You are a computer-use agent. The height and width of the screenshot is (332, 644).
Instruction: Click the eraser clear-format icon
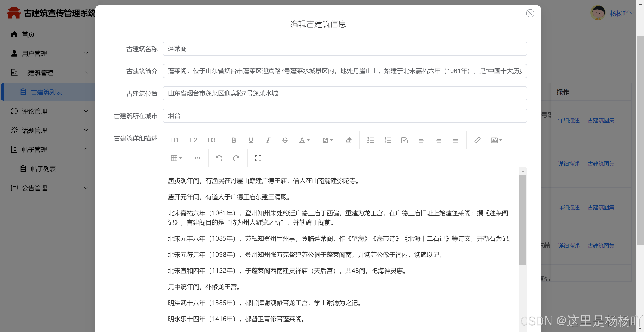(x=348, y=140)
